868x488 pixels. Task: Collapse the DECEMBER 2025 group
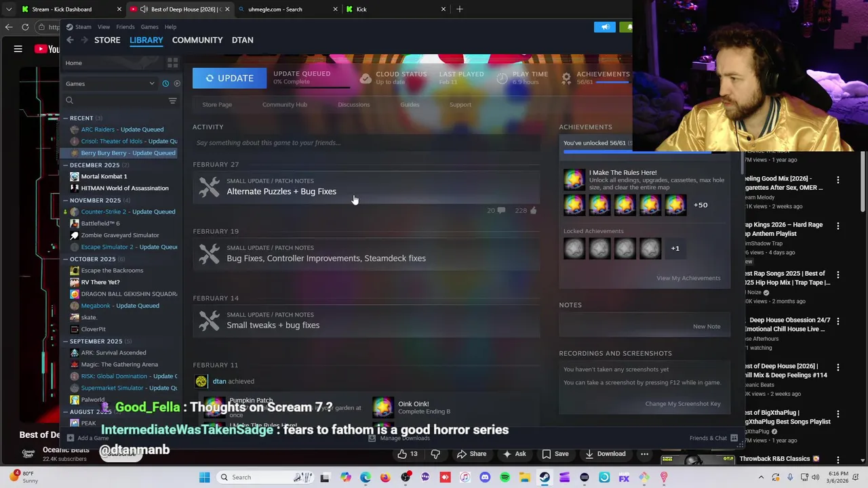pos(66,165)
